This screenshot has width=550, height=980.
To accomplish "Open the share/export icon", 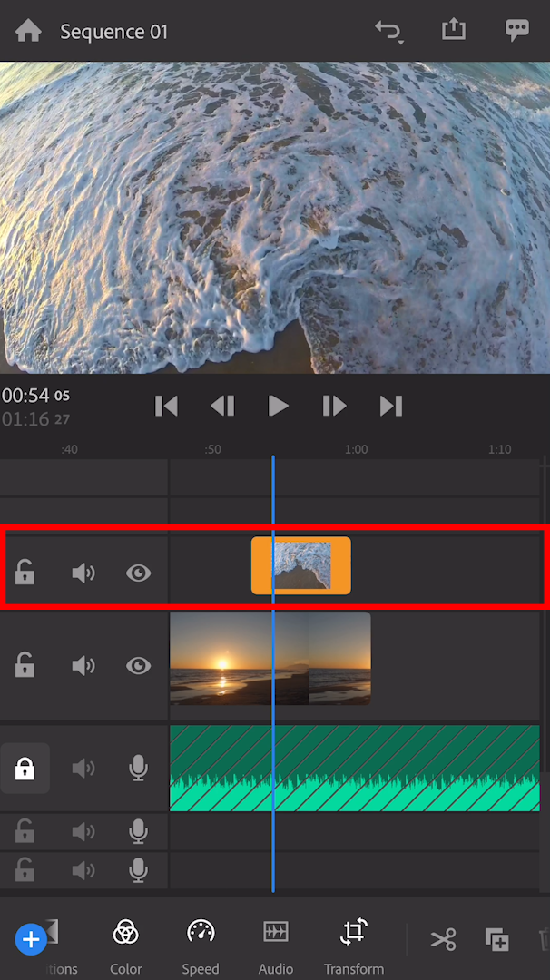I will [x=454, y=29].
